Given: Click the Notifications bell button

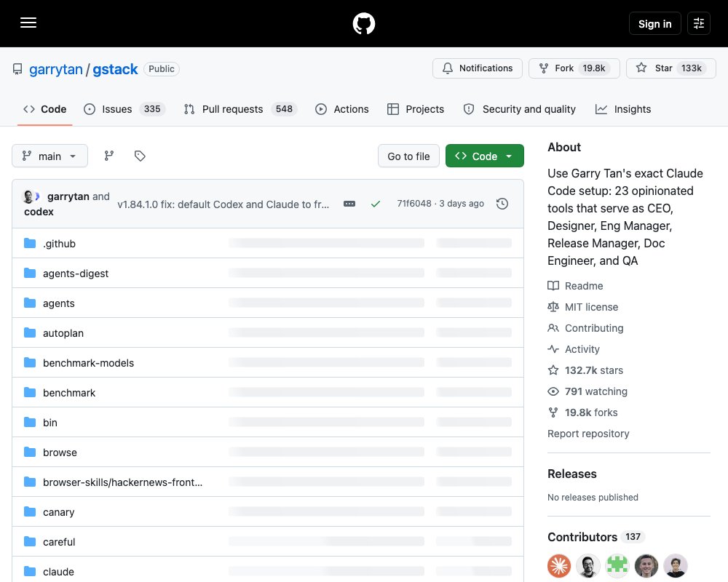Looking at the screenshot, I should coord(478,68).
